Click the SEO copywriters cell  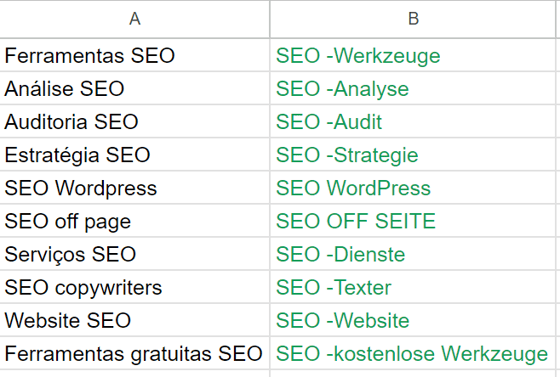coord(135,287)
